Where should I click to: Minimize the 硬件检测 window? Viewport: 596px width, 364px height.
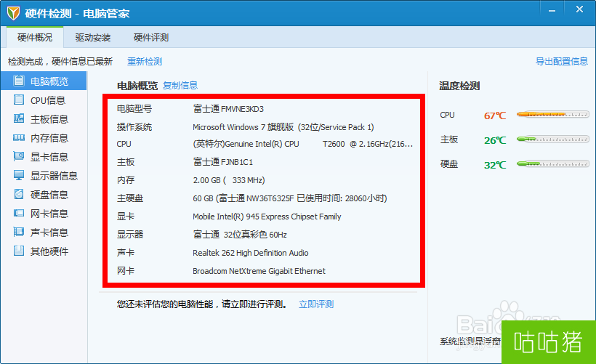pos(552,10)
